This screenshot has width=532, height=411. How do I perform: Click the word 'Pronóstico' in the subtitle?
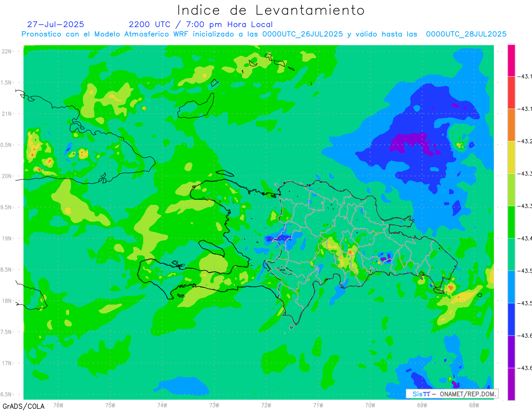43,34
